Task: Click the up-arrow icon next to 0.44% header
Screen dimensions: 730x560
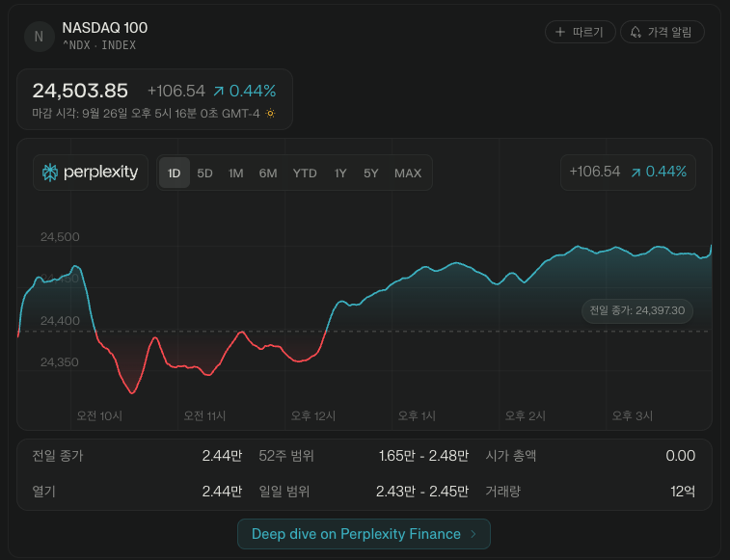Action: coord(219,91)
